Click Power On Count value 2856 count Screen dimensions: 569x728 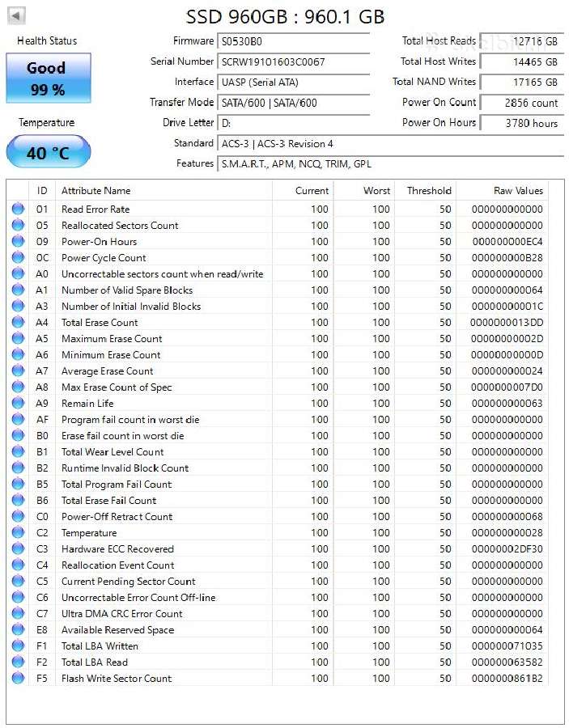(x=521, y=103)
